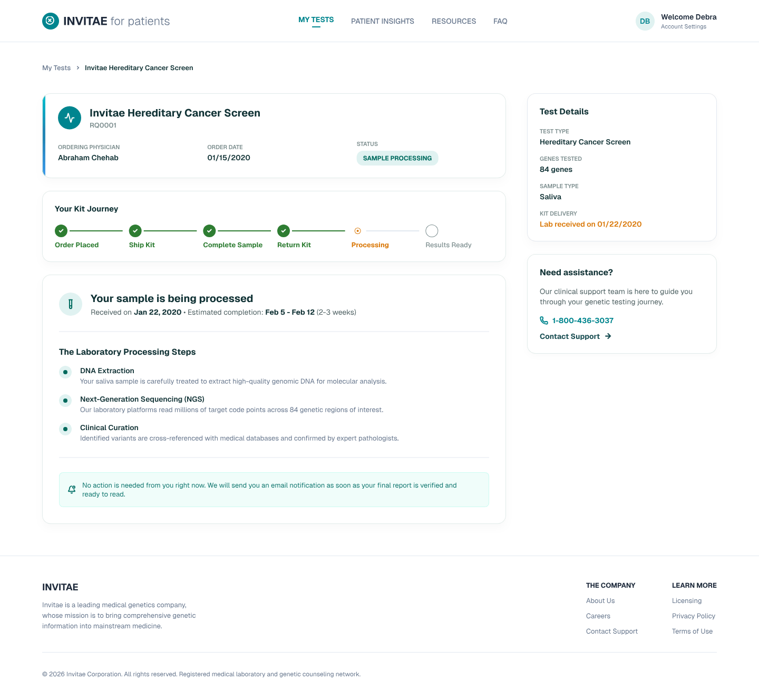Open the FAQ navigation item
759x700 pixels.
click(x=500, y=21)
